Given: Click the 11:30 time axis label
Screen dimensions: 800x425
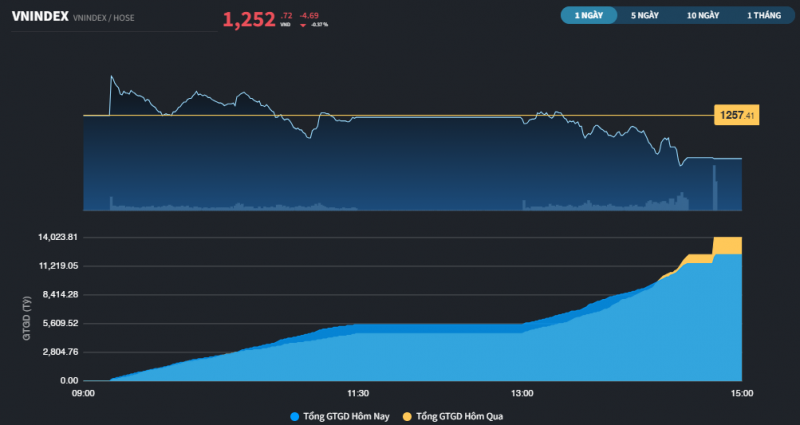Looking at the screenshot, I should [358, 393].
